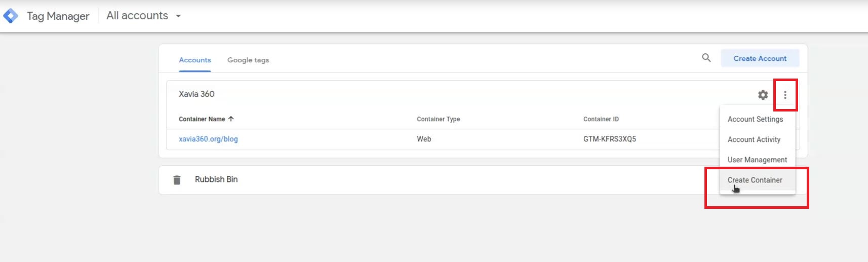Click the sort arrow beside Container Name
Viewport: 868px width, 262px height.
click(x=231, y=119)
